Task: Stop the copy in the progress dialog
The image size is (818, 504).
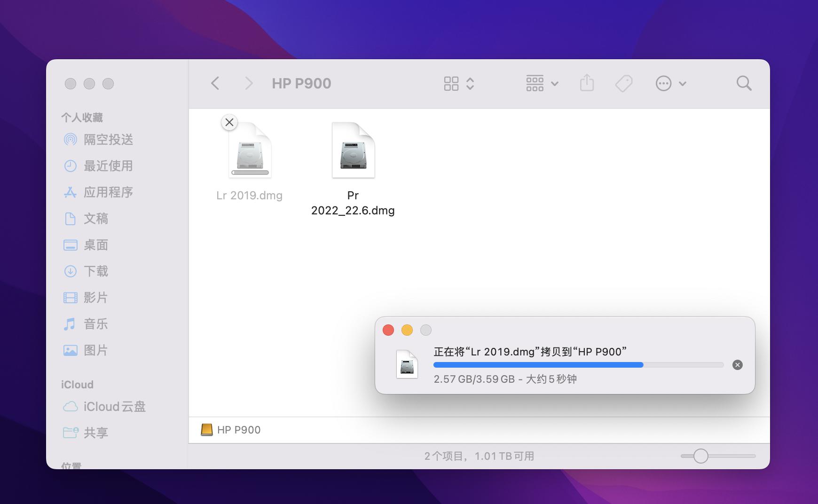Action: [737, 364]
